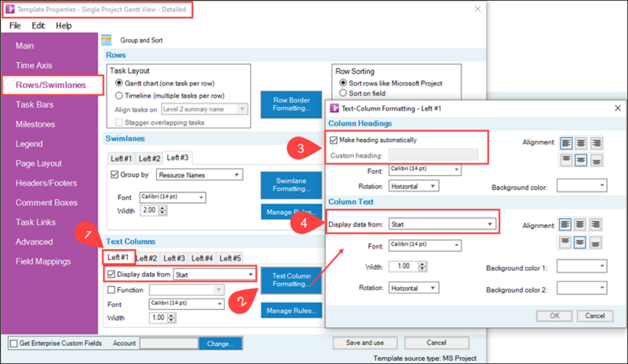Open Background color 1 picker
Screen dimensions: 628x364
[582, 266]
